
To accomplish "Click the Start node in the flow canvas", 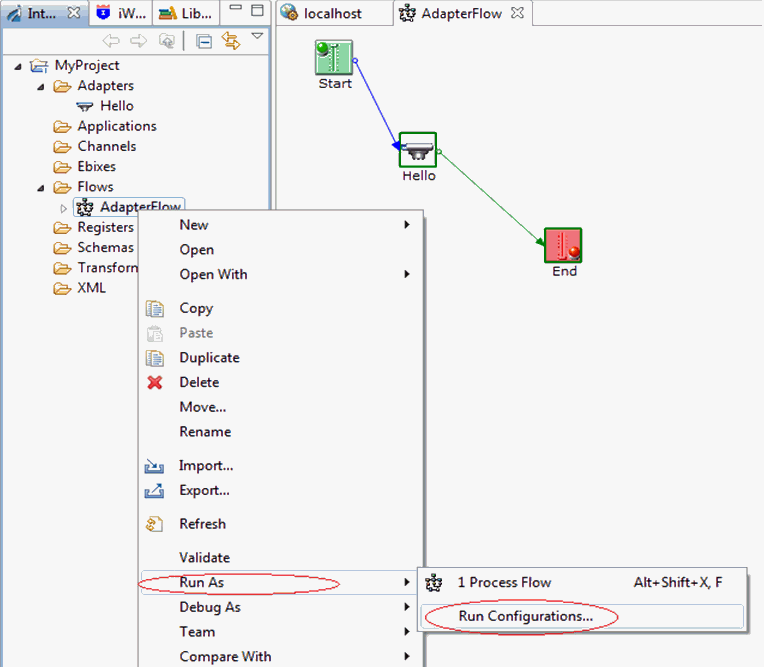I will [334, 57].
